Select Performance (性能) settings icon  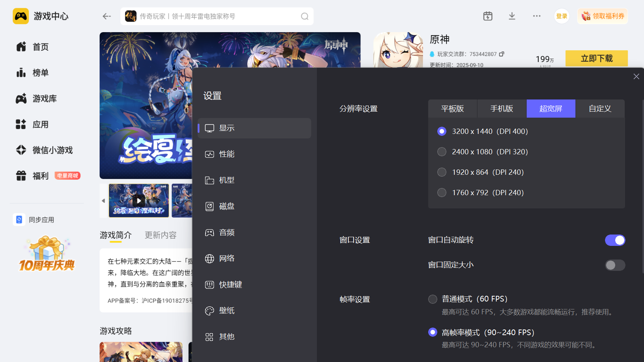tap(209, 154)
